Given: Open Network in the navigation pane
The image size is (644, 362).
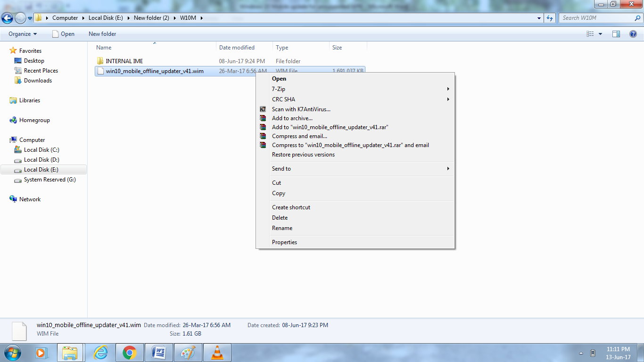Looking at the screenshot, I should point(30,199).
